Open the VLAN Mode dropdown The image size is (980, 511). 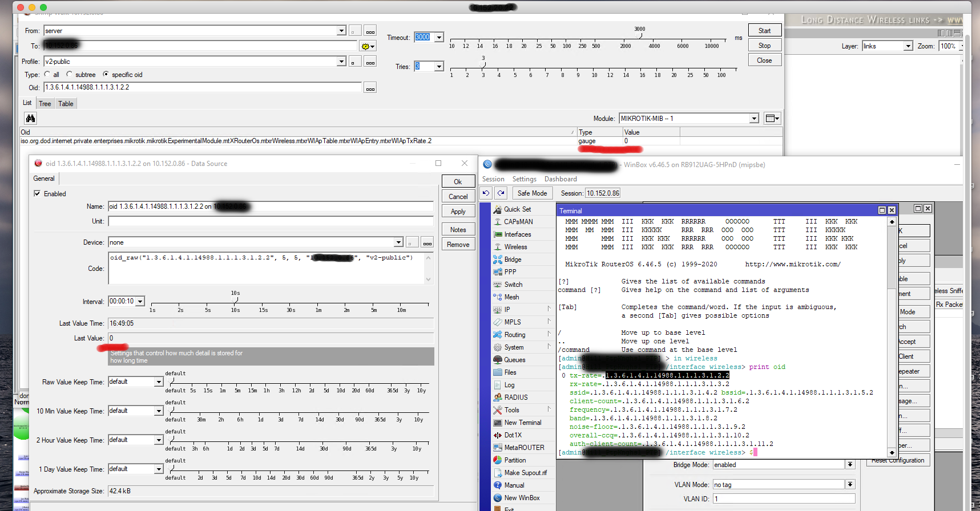point(850,485)
